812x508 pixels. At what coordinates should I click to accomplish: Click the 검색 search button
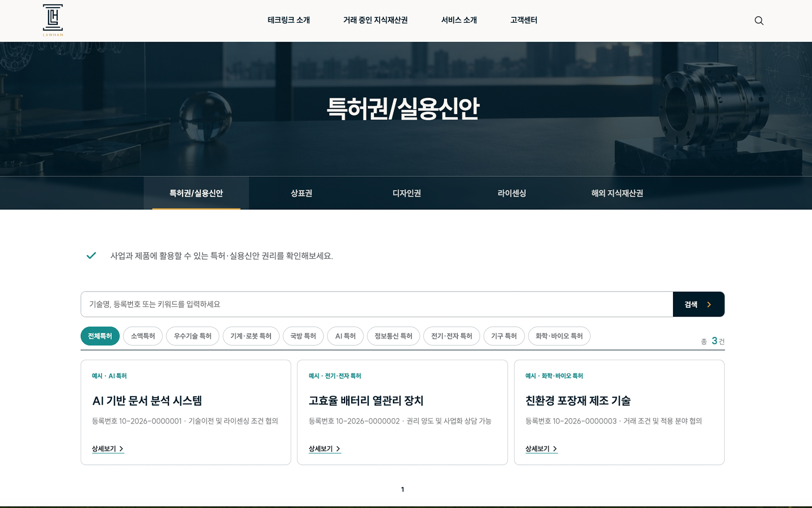tap(698, 304)
